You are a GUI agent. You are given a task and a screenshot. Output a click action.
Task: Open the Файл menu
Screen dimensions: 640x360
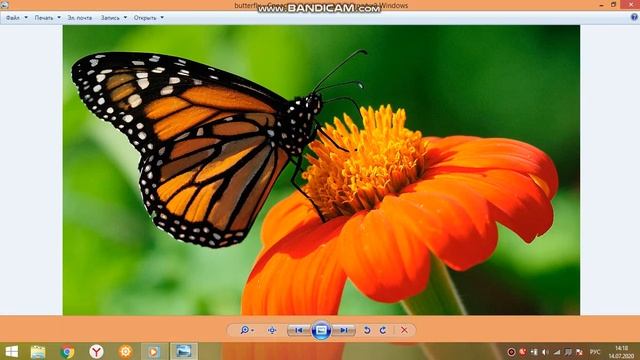click(16, 18)
